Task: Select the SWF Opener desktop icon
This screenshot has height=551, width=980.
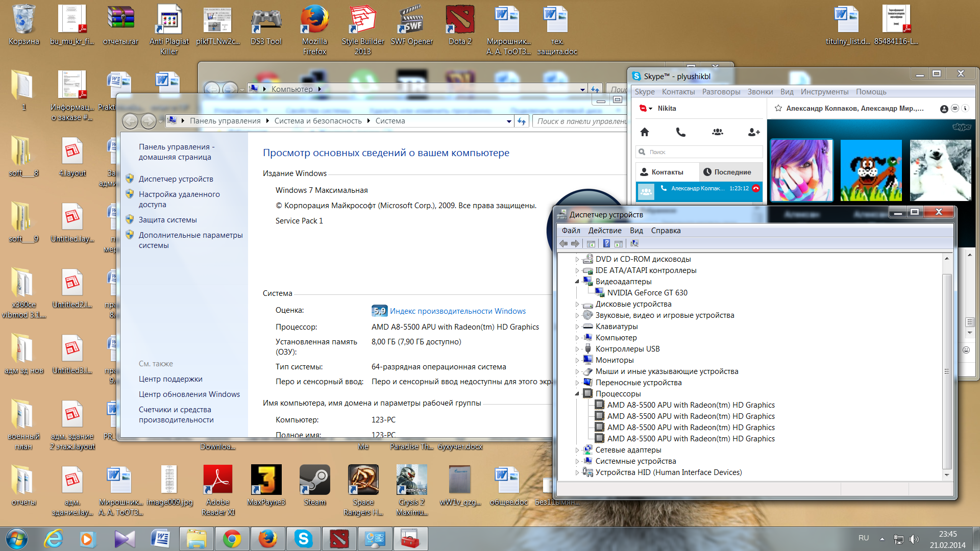Action: click(x=412, y=26)
